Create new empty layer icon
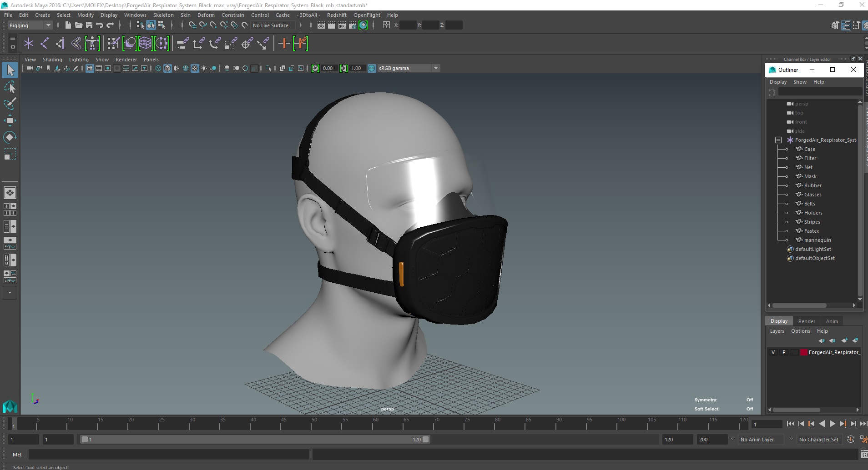Viewport: 868px width, 470px height. pos(845,340)
